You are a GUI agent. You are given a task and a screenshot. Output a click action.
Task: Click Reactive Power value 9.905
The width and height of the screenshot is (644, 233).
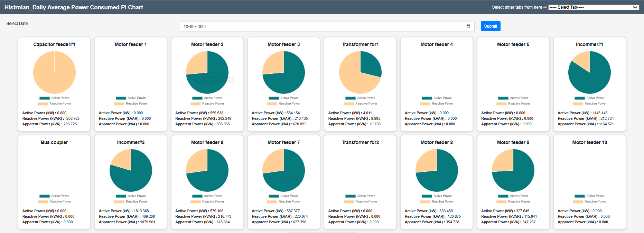[x=375, y=118]
